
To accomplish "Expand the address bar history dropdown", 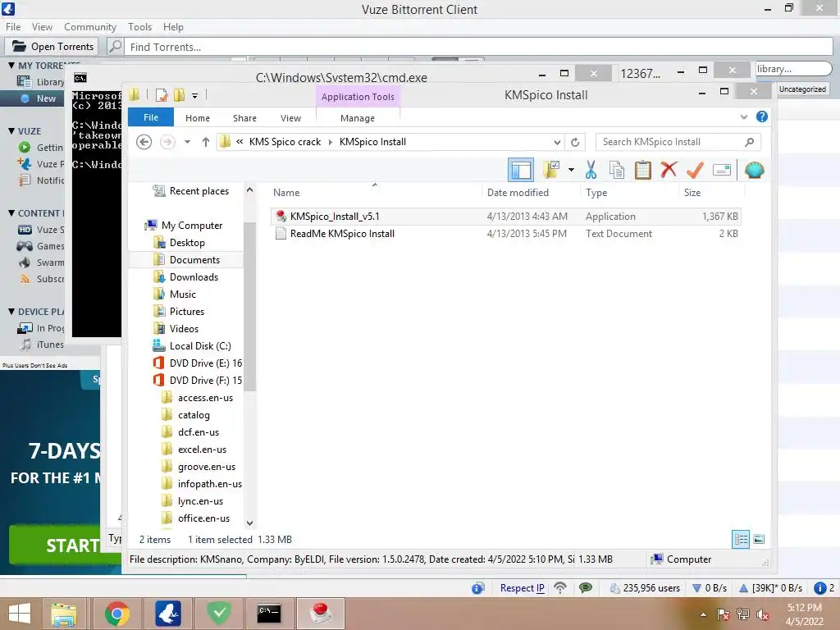I will (x=557, y=142).
